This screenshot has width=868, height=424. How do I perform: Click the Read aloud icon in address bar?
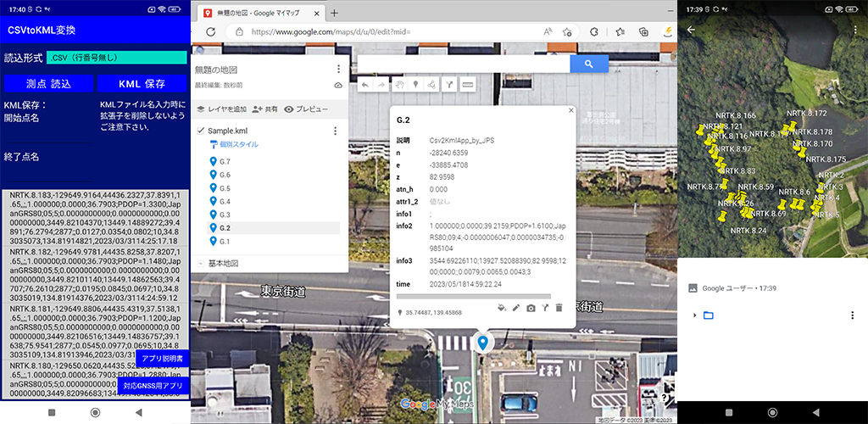click(548, 32)
